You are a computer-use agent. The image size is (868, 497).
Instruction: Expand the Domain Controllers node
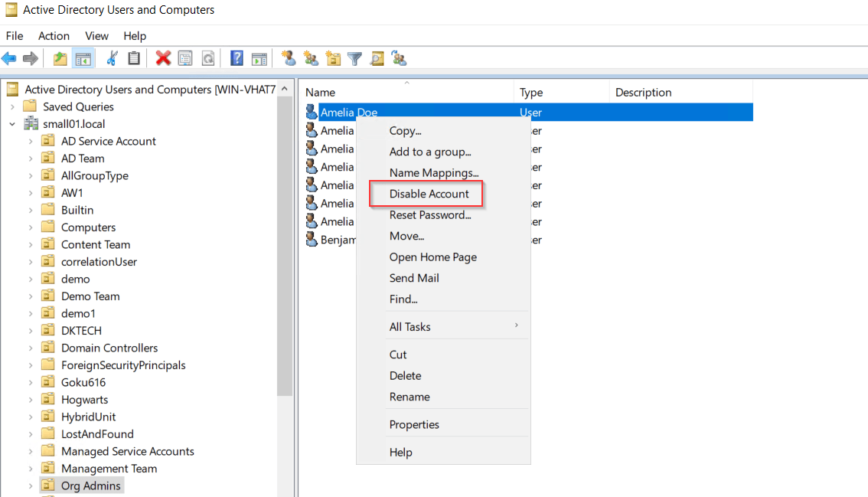coord(31,348)
